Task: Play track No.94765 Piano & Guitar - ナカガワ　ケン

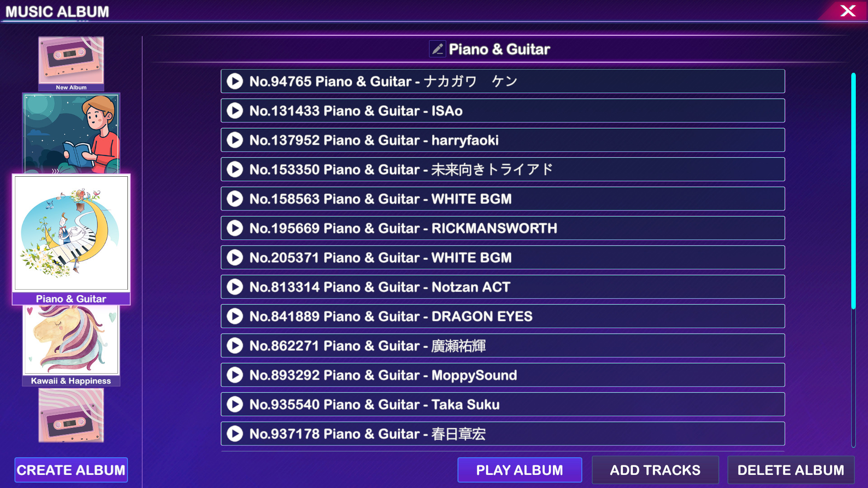Action: point(236,81)
